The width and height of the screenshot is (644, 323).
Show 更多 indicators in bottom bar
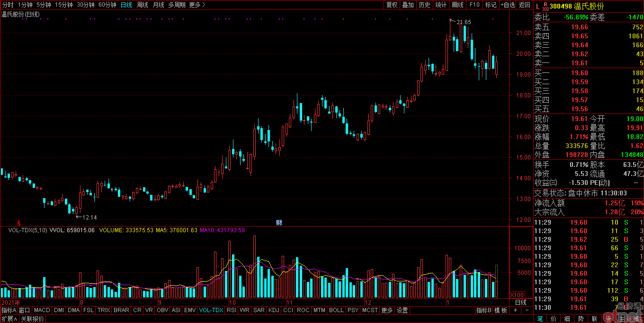point(387,310)
